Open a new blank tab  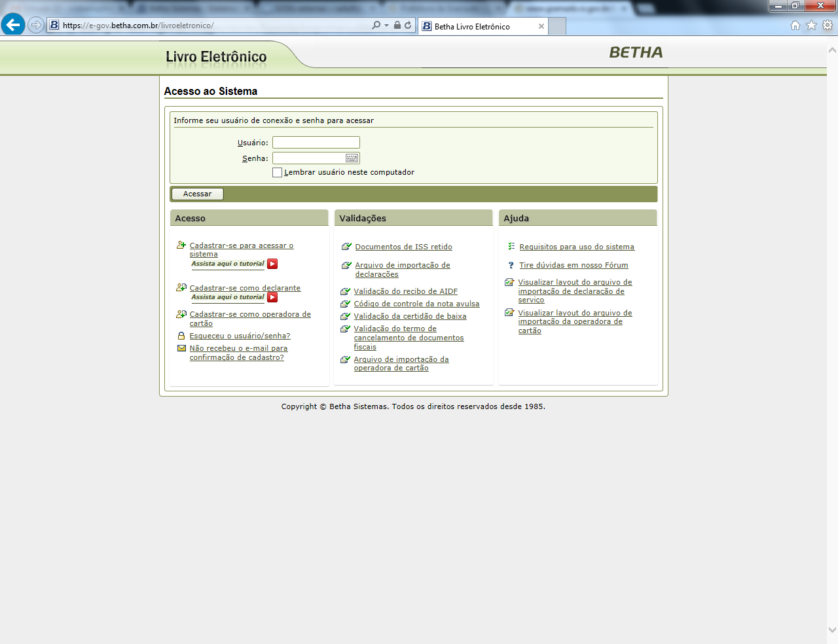pos(556,26)
